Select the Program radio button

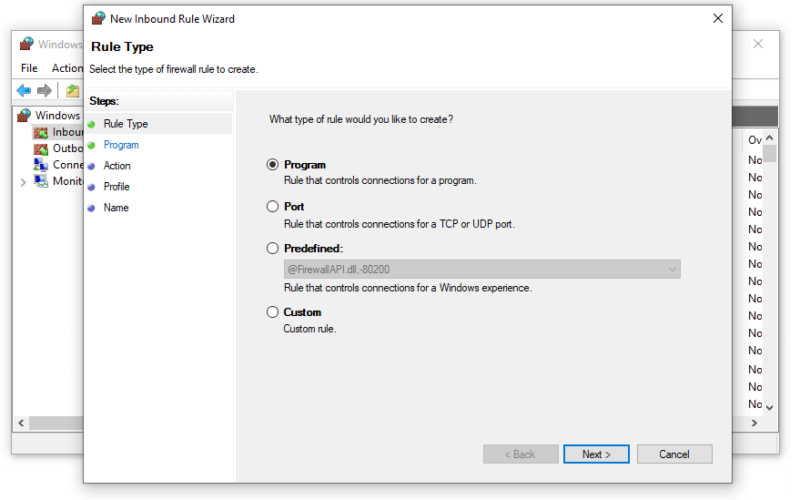point(272,164)
